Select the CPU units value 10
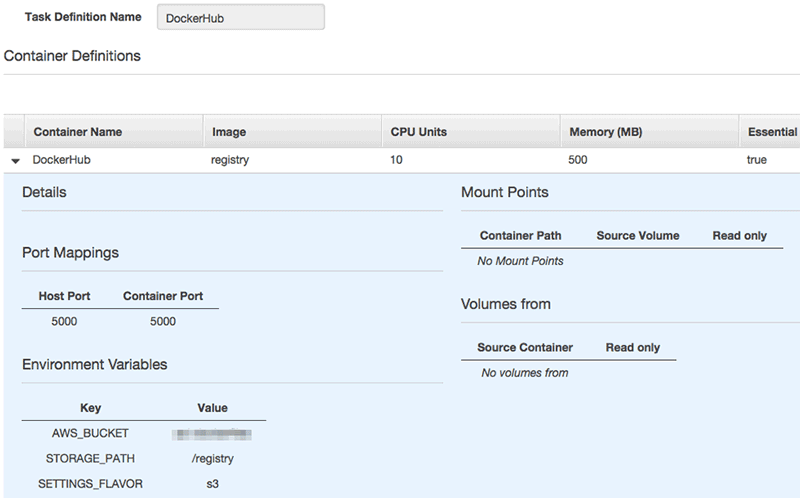This screenshot has height=498, width=800. click(396, 160)
